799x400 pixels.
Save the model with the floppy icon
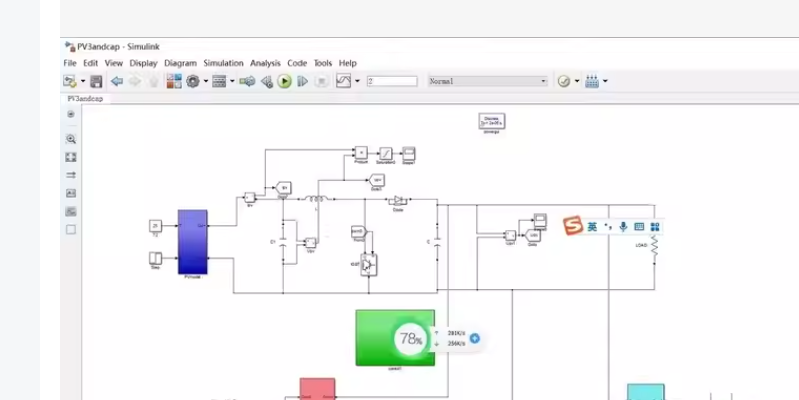pyautogui.click(x=96, y=81)
